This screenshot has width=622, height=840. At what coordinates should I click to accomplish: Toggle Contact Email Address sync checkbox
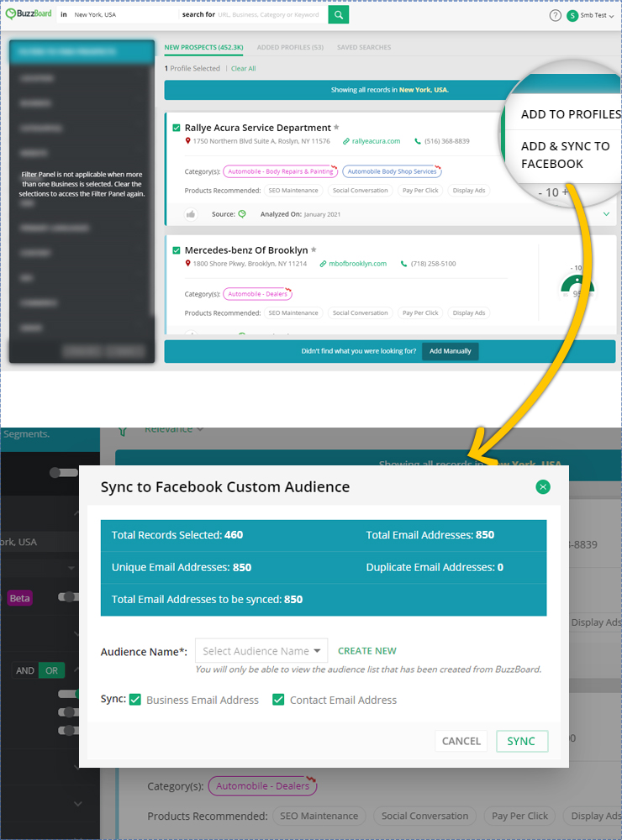click(278, 700)
